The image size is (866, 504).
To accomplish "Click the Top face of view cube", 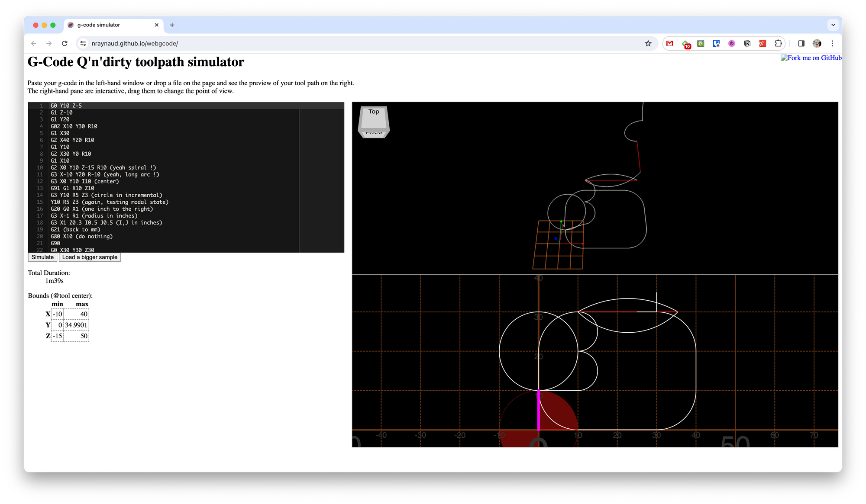I will (x=374, y=117).
